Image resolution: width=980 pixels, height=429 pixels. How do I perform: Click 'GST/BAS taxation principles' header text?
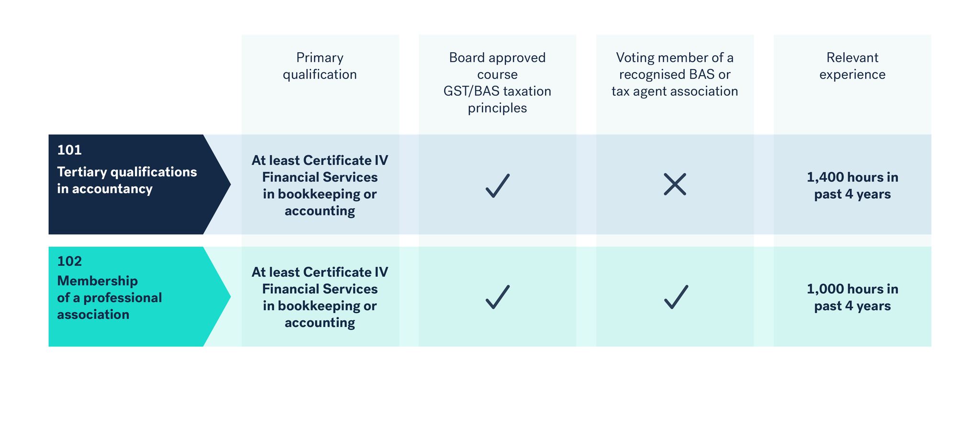click(497, 100)
